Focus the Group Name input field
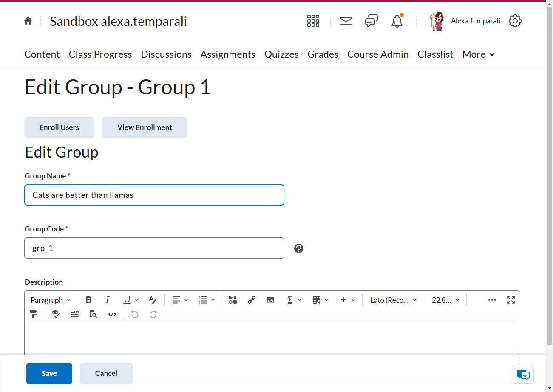 154,195
